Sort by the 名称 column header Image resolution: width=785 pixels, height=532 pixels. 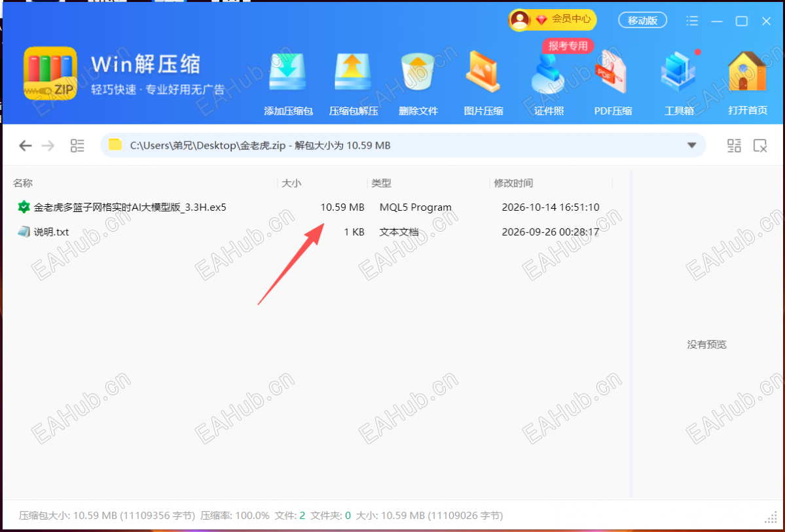(22, 183)
